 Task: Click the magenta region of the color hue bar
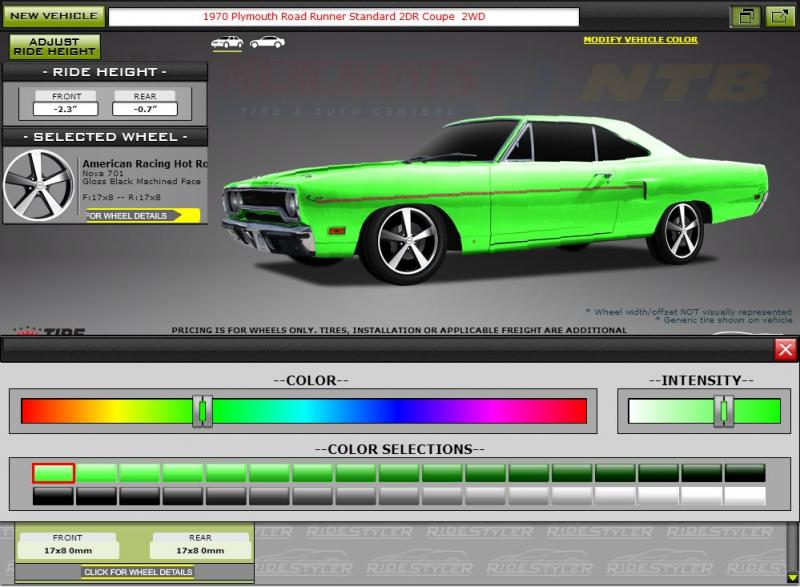(492, 411)
